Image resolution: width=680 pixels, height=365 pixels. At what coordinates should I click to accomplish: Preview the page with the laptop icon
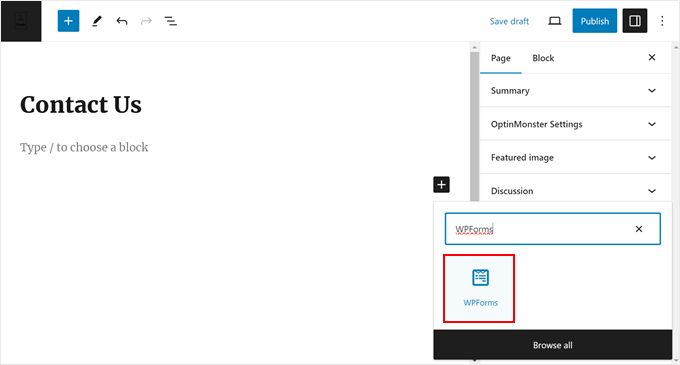555,21
